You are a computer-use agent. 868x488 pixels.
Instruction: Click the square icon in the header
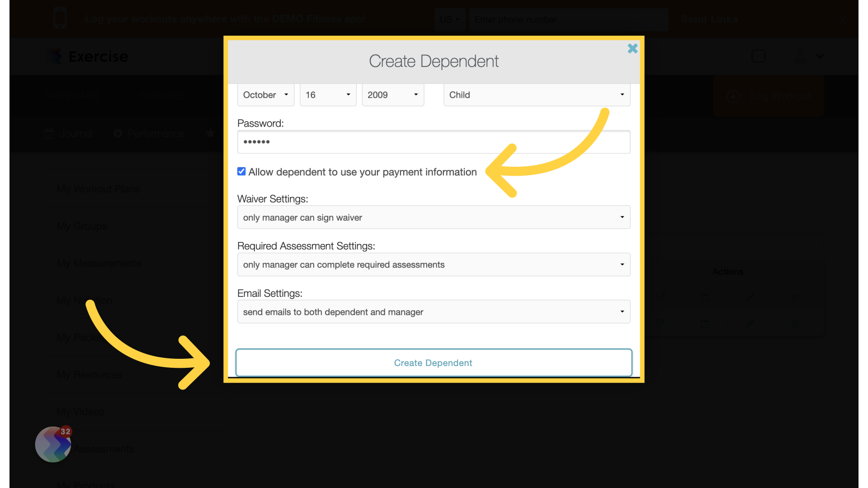click(x=759, y=56)
